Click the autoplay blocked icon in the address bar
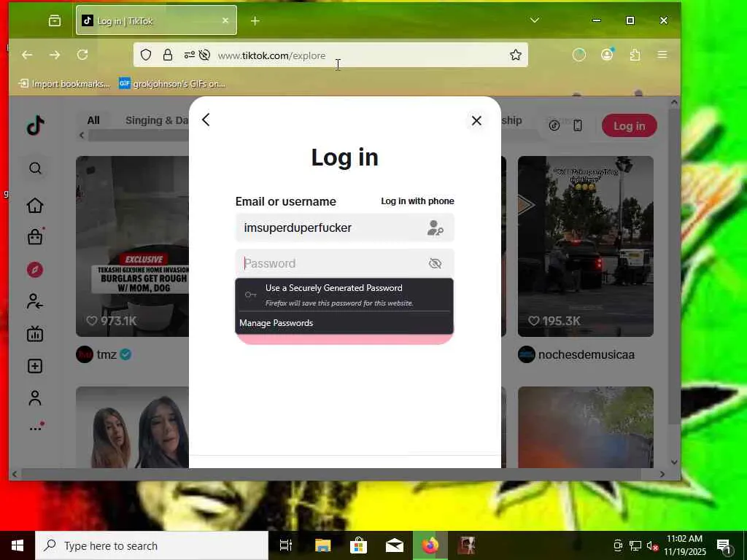The height and width of the screenshot is (560, 747). tap(204, 55)
